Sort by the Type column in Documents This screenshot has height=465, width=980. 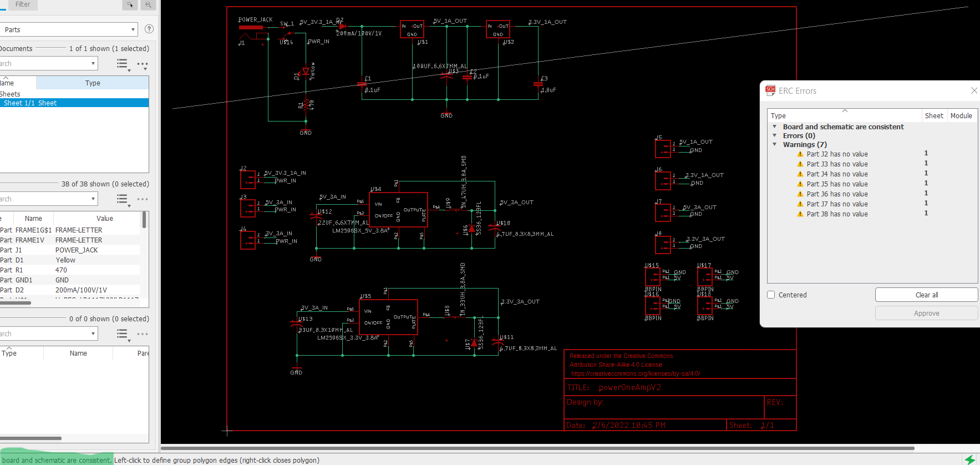(93, 83)
